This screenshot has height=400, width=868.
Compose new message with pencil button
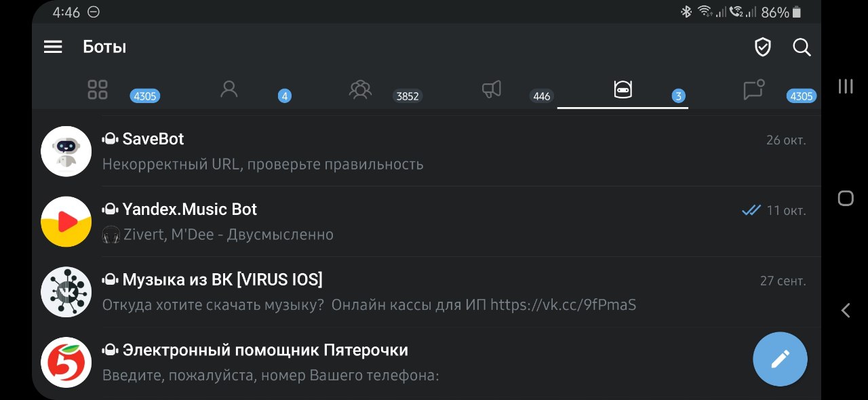click(780, 359)
